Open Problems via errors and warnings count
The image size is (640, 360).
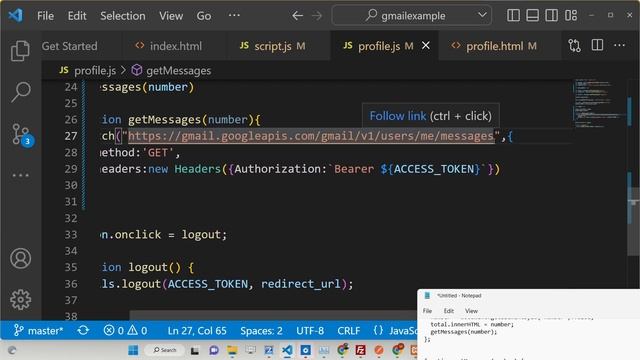tap(125, 330)
